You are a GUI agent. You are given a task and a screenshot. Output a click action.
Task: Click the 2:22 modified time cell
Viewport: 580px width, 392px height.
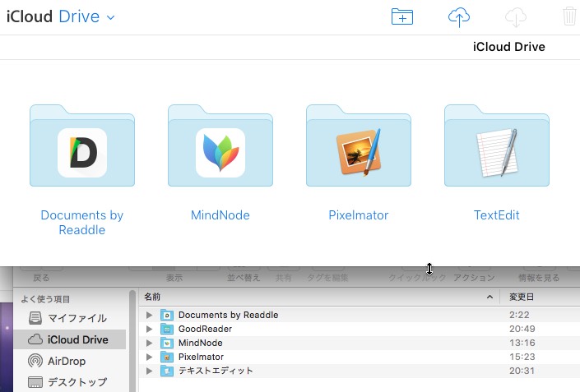519,315
